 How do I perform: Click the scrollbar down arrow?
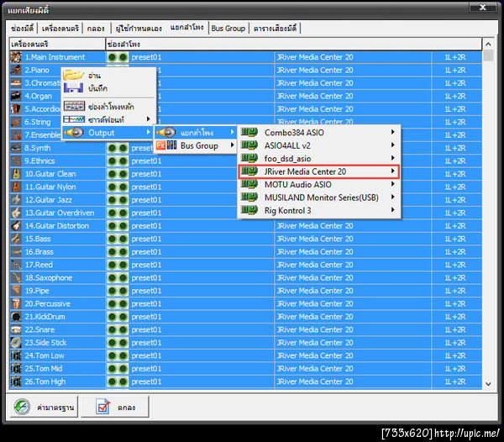pyautogui.click(x=488, y=384)
